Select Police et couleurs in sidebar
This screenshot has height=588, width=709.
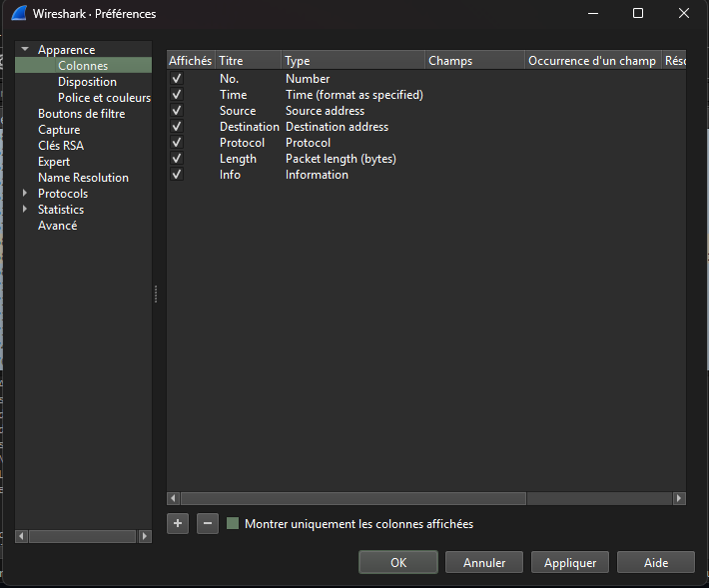pos(104,98)
